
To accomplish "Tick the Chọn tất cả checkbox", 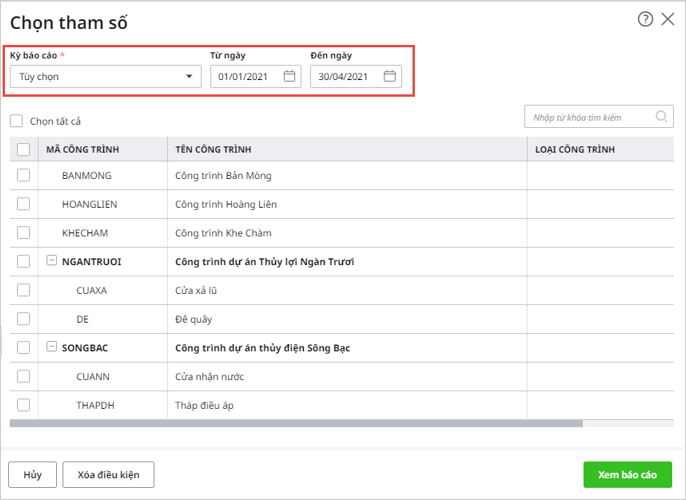I will pyautogui.click(x=16, y=121).
